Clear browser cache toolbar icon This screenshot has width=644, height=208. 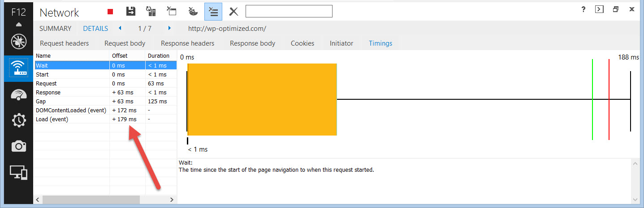[x=172, y=12]
